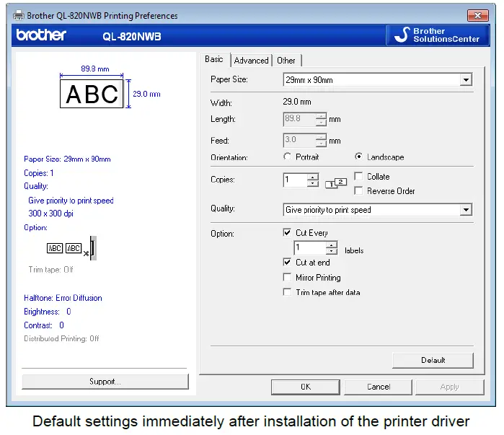Switch to the Advanced tab
The image size is (504, 435).
251,61
